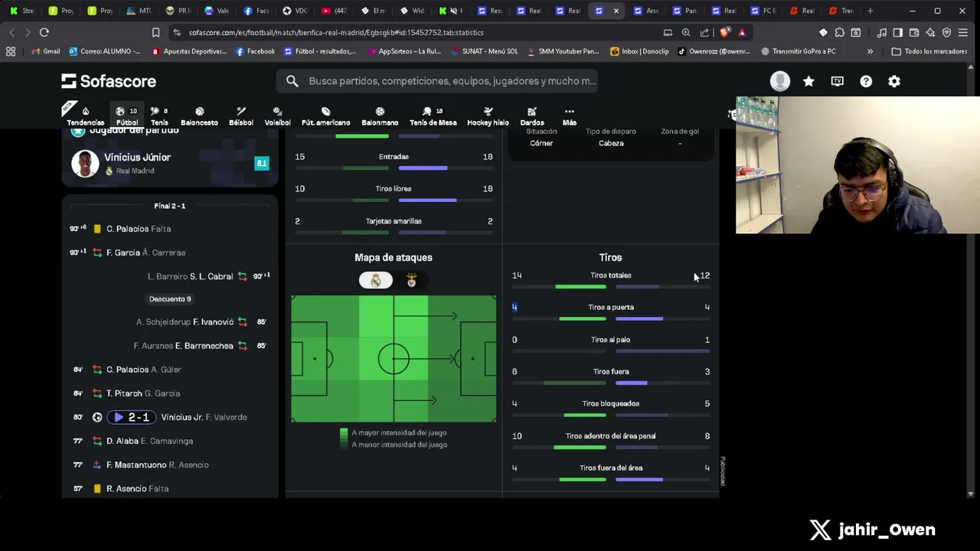Click the Tiros totales stat row
980x551 pixels.
coord(610,279)
